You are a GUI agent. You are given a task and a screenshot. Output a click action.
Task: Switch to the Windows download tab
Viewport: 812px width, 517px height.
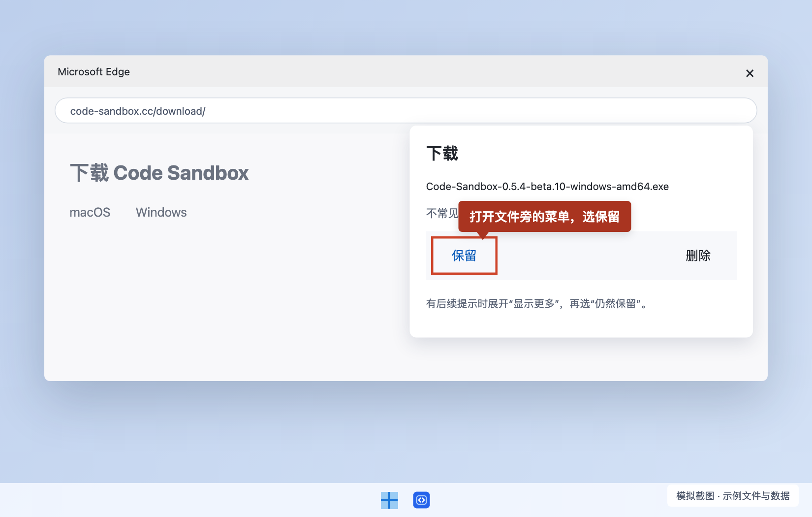point(161,212)
